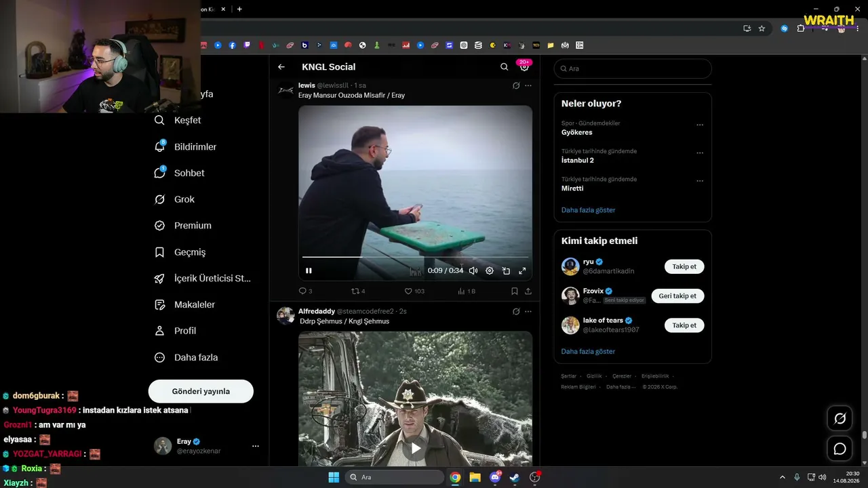Click the Gönderi yayınla button
This screenshot has height=488, width=868.
point(201,391)
